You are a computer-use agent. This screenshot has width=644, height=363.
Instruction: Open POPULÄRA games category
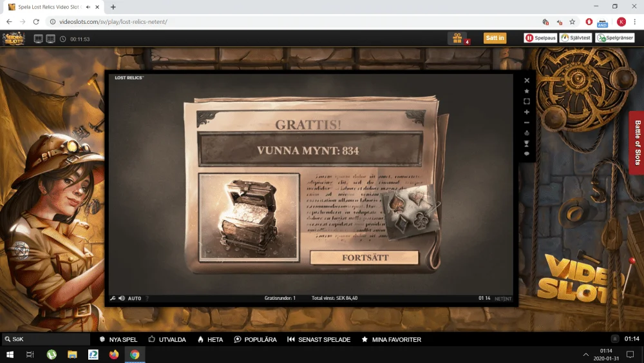(x=256, y=340)
